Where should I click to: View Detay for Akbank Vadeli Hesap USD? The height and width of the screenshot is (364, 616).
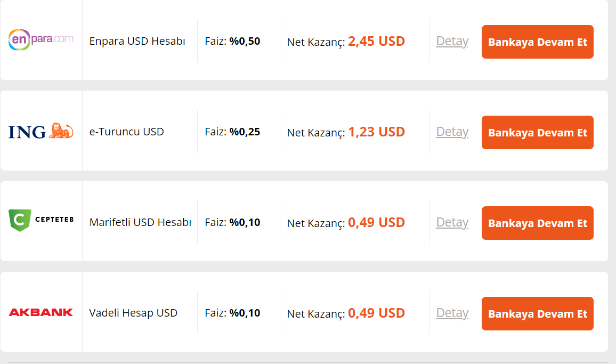coord(452,313)
